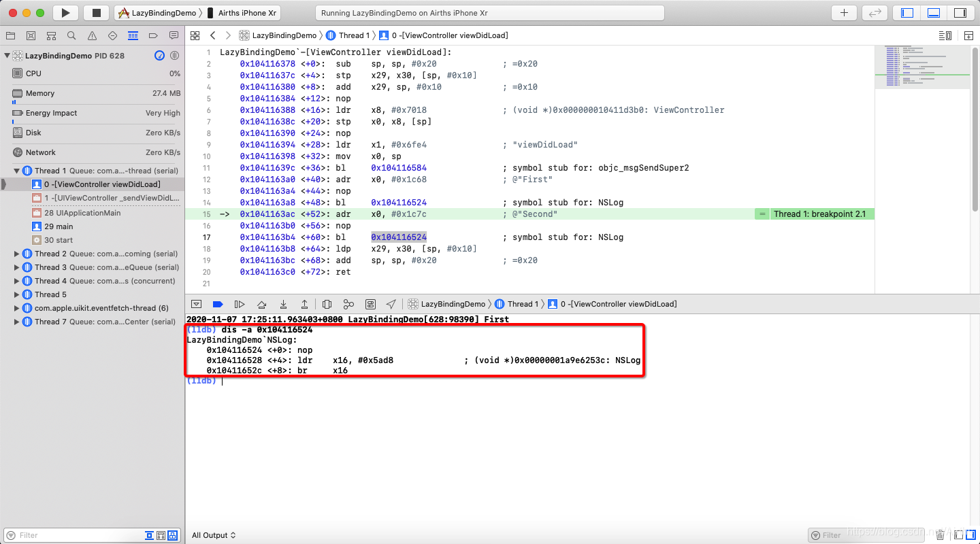Open the Source Control navigator tab
The width and height of the screenshot is (980, 544).
click(31, 35)
